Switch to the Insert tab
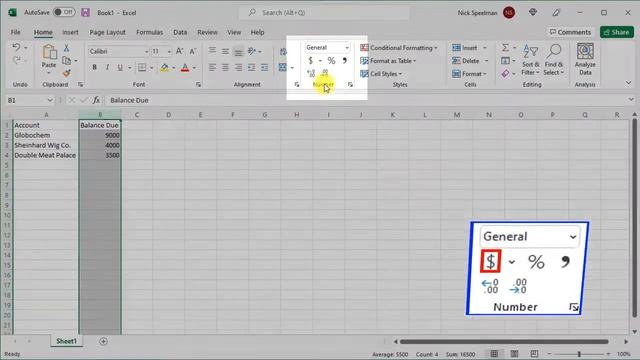 pyautogui.click(x=70, y=32)
